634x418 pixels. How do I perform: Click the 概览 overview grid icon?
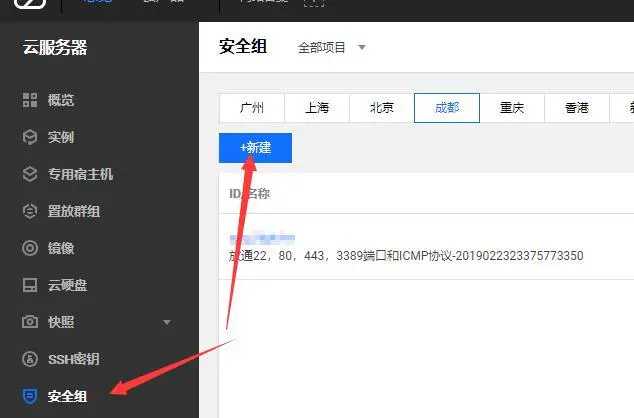[30, 100]
